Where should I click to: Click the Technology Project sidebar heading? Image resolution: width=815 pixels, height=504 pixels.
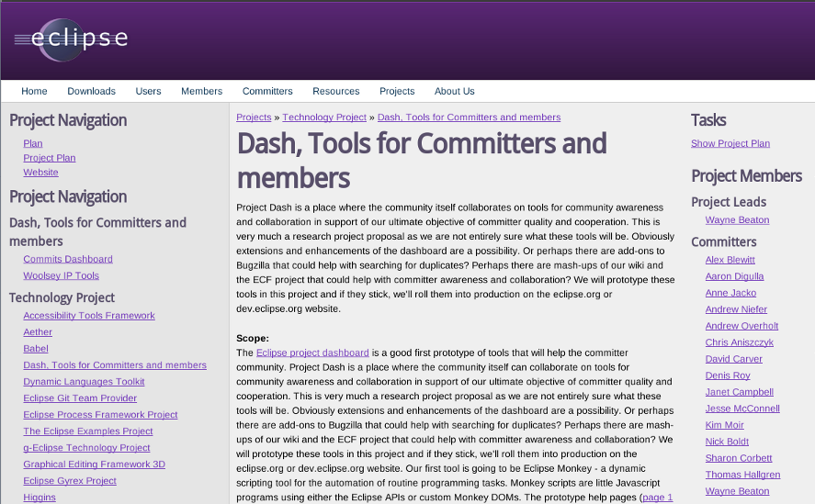pyautogui.click(x=62, y=297)
